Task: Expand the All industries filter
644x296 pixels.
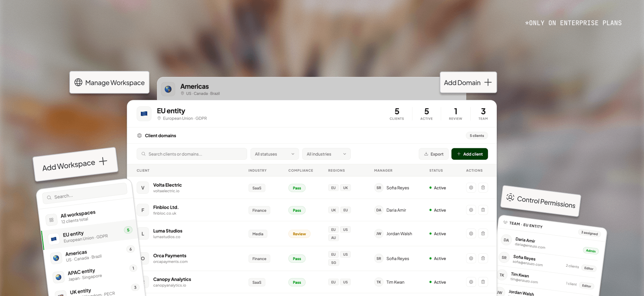Action: [x=326, y=154]
